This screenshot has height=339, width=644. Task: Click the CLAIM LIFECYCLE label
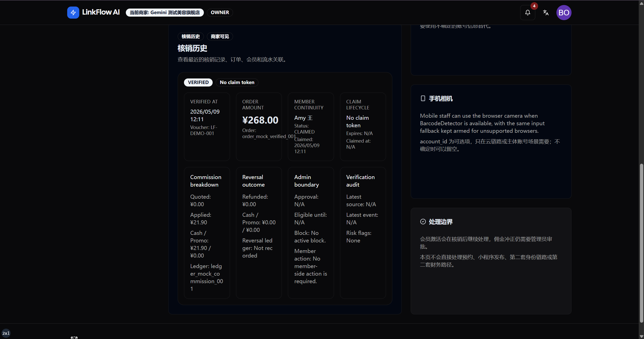pyautogui.click(x=358, y=105)
